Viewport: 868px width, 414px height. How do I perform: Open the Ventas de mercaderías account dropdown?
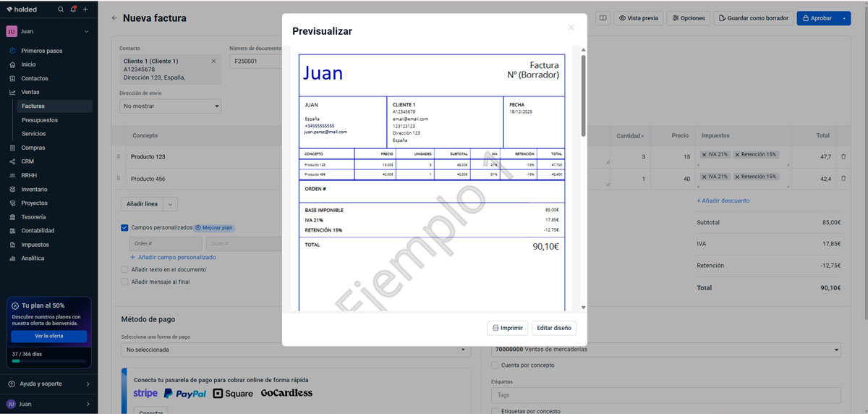click(x=666, y=350)
